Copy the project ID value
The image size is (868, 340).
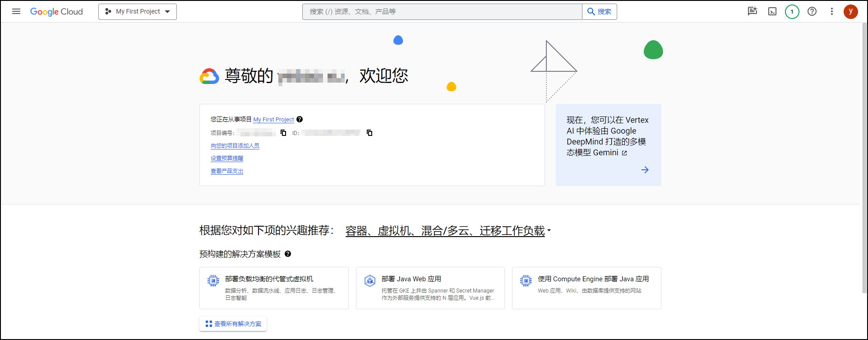369,133
